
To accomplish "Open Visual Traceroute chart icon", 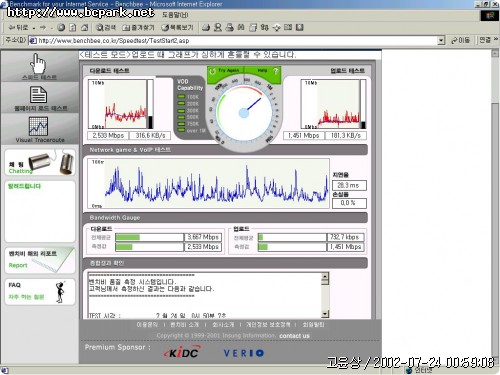I will [x=39, y=129].
